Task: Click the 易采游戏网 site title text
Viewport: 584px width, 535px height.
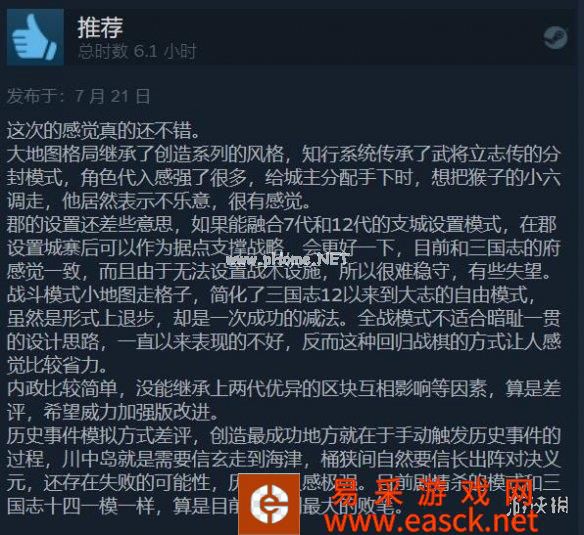Action: tap(432, 493)
